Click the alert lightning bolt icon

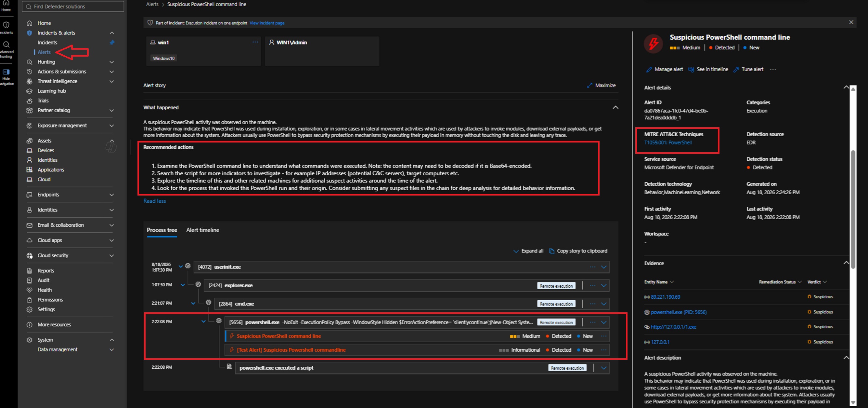point(654,44)
